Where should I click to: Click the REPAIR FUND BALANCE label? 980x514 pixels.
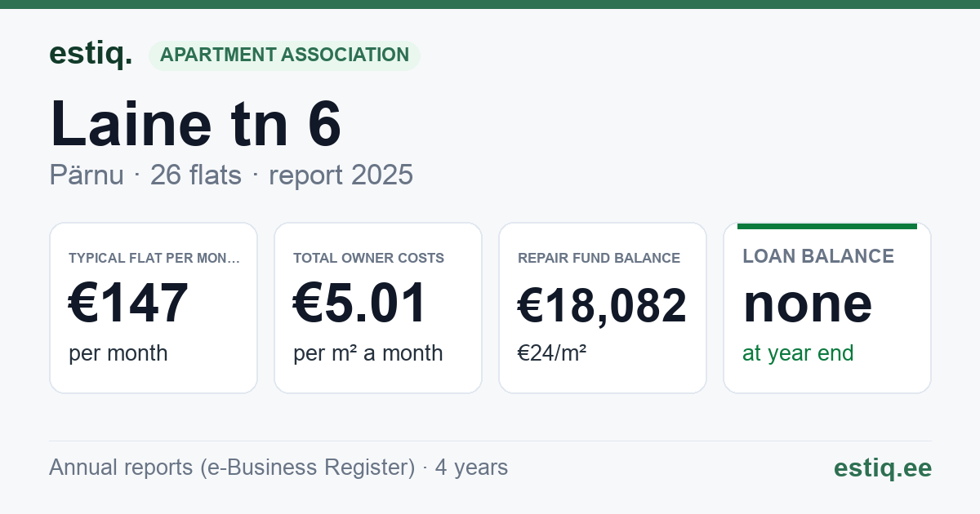point(599,258)
